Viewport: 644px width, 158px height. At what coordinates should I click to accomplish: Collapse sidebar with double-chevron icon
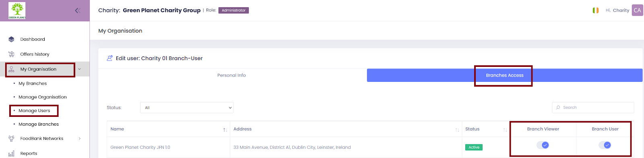tap(78, 10)
